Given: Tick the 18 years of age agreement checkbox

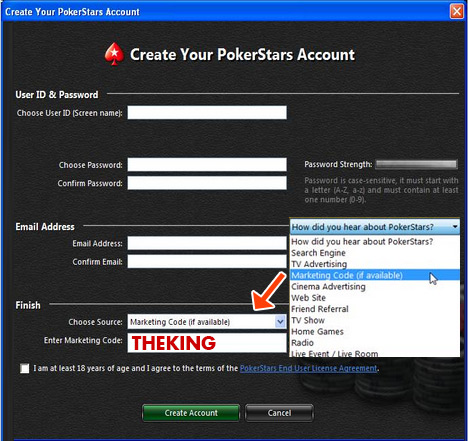Looking at the screenshot, I should [24, 368].
